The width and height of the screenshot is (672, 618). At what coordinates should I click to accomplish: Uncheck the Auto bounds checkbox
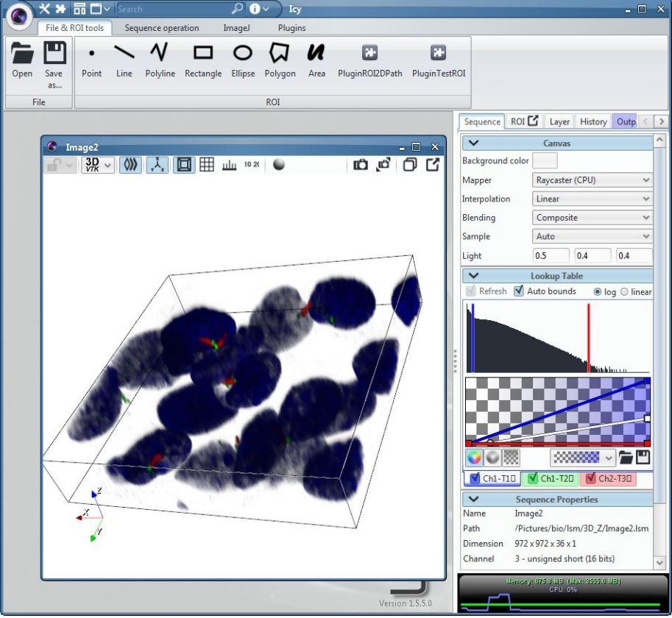pyautogui.click(x=519, y=291)
